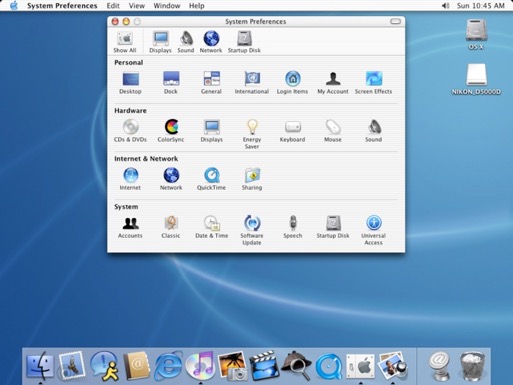The image size is (513, 385).
Task: Open Network in Internet & Network section
Action: pyautogui.click(x=171, y=179)
